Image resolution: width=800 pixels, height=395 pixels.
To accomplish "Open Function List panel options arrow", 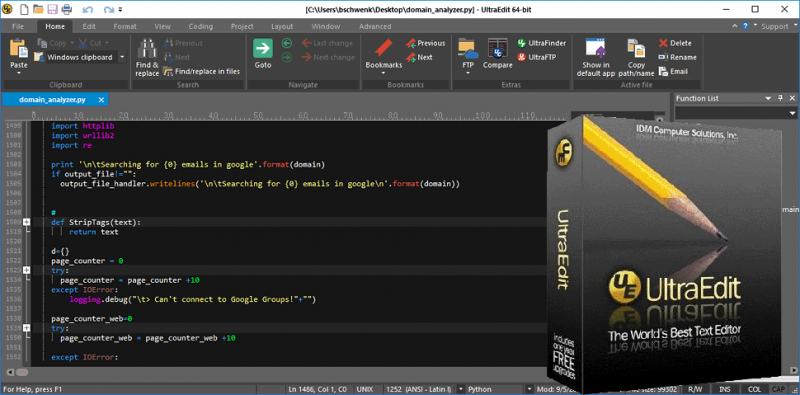I will tap(768, 98).
